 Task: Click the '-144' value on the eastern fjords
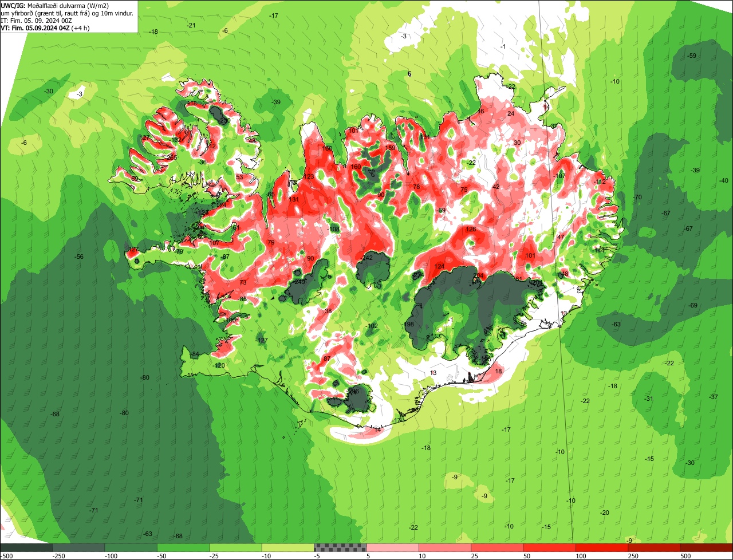pos(598,250)
